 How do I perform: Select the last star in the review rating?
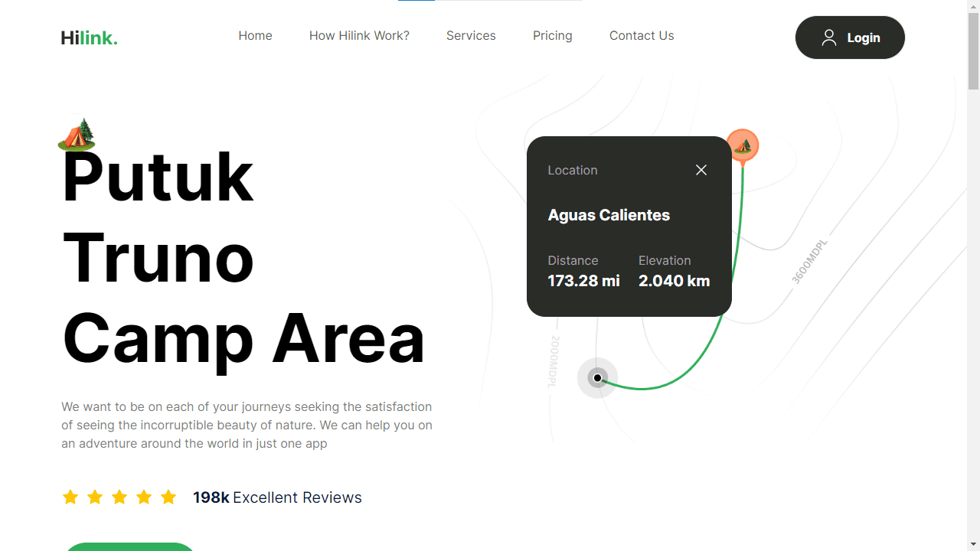168,497
